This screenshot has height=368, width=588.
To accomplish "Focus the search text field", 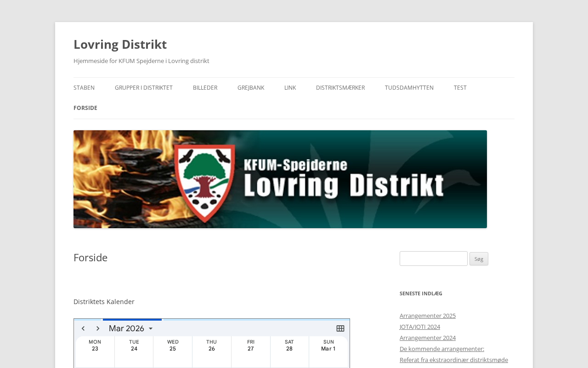I will click(x=433, y=259).
